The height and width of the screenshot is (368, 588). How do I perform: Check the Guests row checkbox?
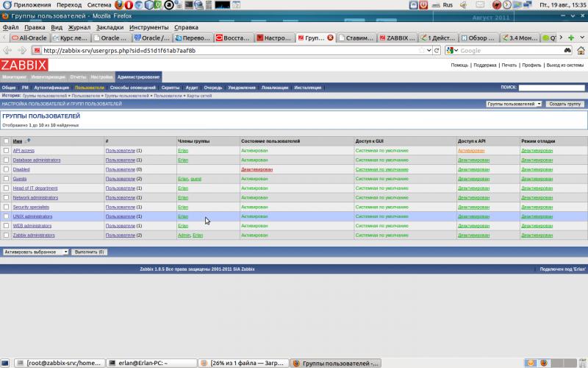pos(6,179)
